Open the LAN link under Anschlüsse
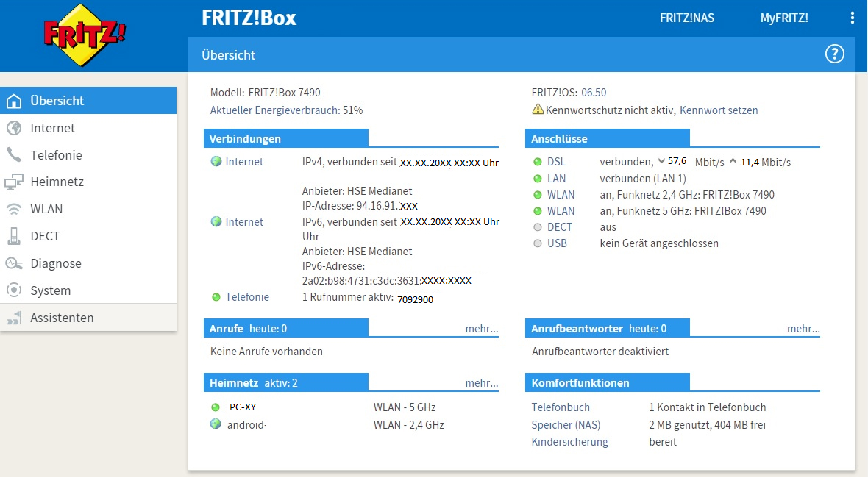This screenshot has height=478, width=868. tap(556, 179)
